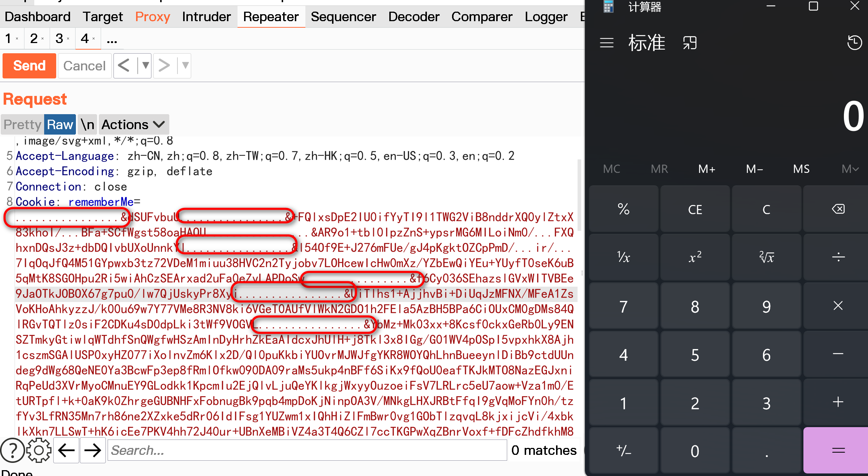Viewport: 868px width, 476px height.
Task: Click the decimal point key
Action: tap(767, 450)
